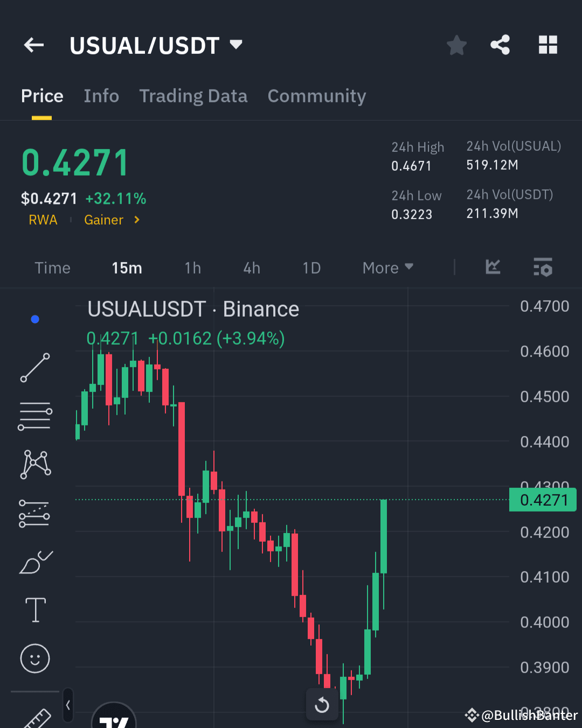
Task: Tap the grid apps icon top right
Action: (x=548, y=45)
